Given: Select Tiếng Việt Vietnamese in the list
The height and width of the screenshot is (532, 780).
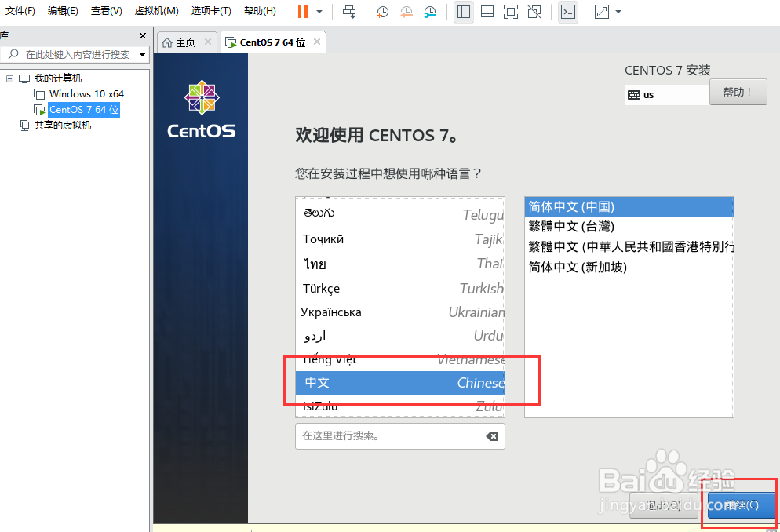Looking at the screenshot, I should pyautogui.click(x=400, y=359).
